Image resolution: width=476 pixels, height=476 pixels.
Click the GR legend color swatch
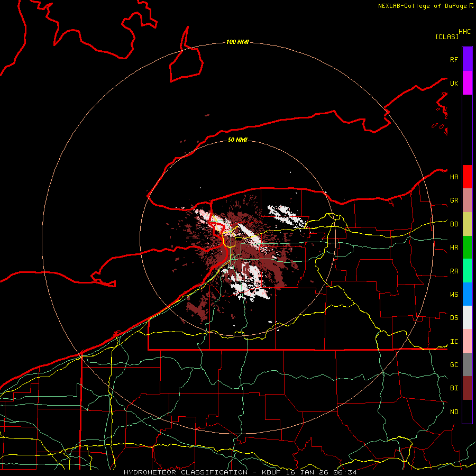pos(467,200)
